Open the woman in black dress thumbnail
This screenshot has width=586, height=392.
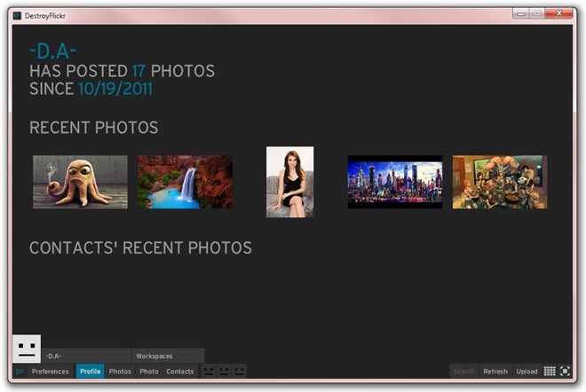(290, 182)
